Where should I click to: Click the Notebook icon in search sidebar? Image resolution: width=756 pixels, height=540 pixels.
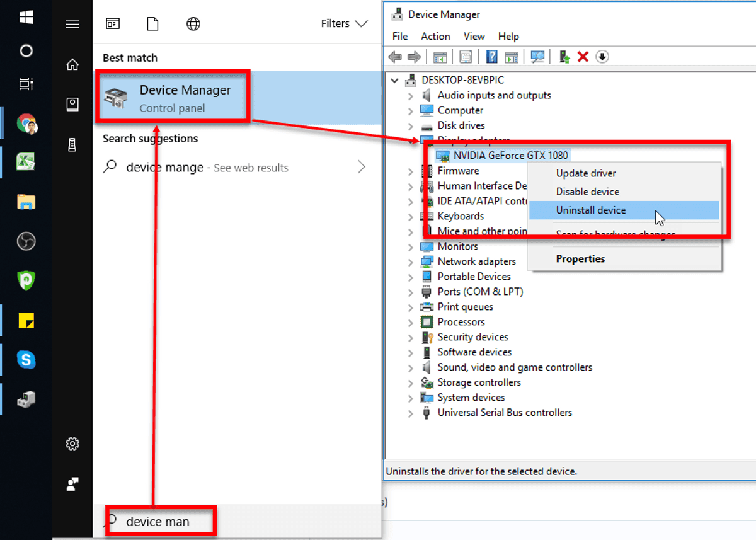(72, 105)
